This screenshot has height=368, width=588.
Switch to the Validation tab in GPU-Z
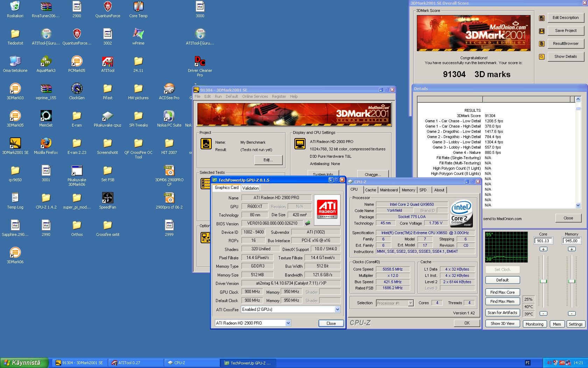251,188
